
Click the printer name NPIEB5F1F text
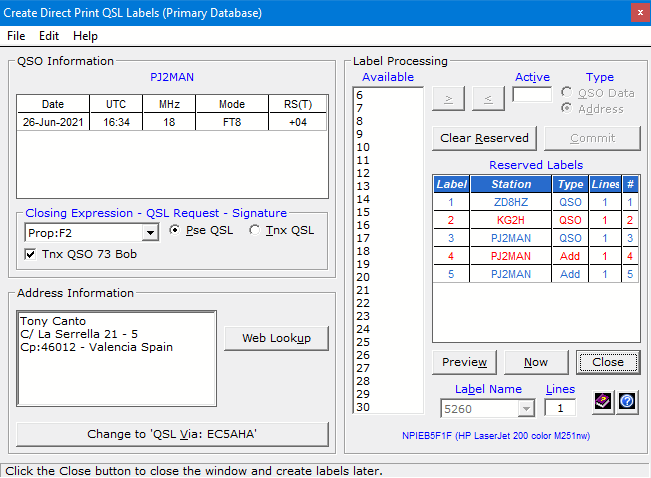point(496,436)
